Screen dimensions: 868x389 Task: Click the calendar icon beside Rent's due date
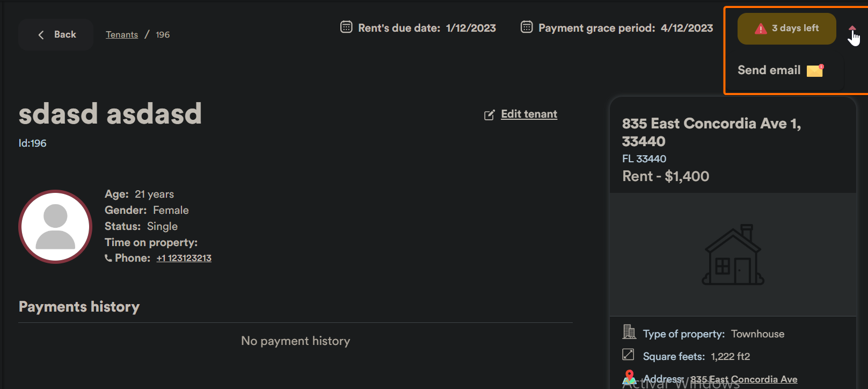click(346, 27)
